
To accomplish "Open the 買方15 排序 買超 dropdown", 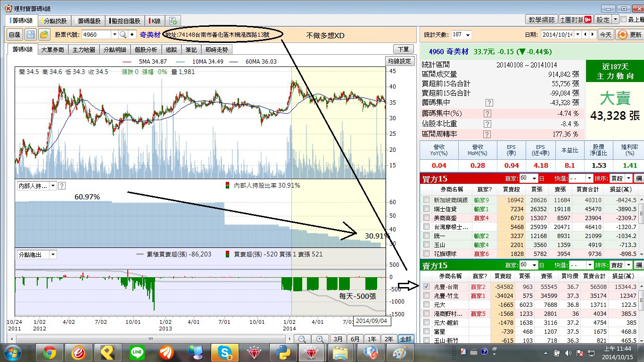I will [x=628, y=179].
